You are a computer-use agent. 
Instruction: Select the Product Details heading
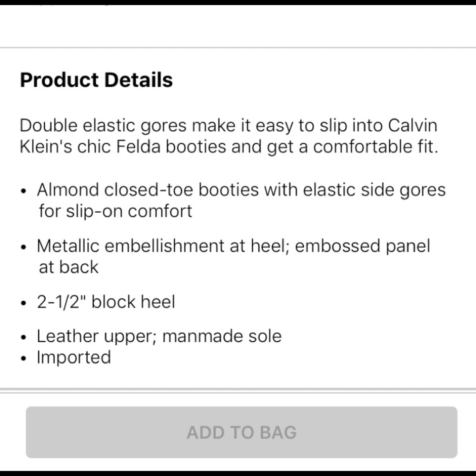96,79
